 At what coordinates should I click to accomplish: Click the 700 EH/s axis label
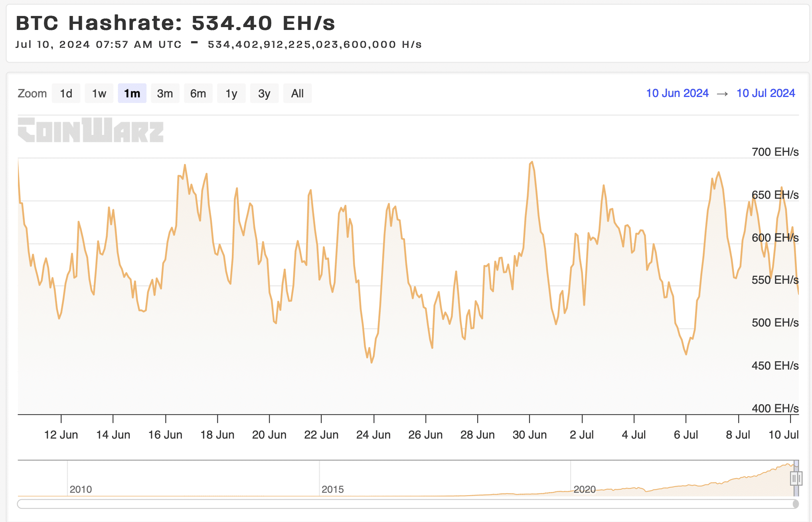coord(775,152)
